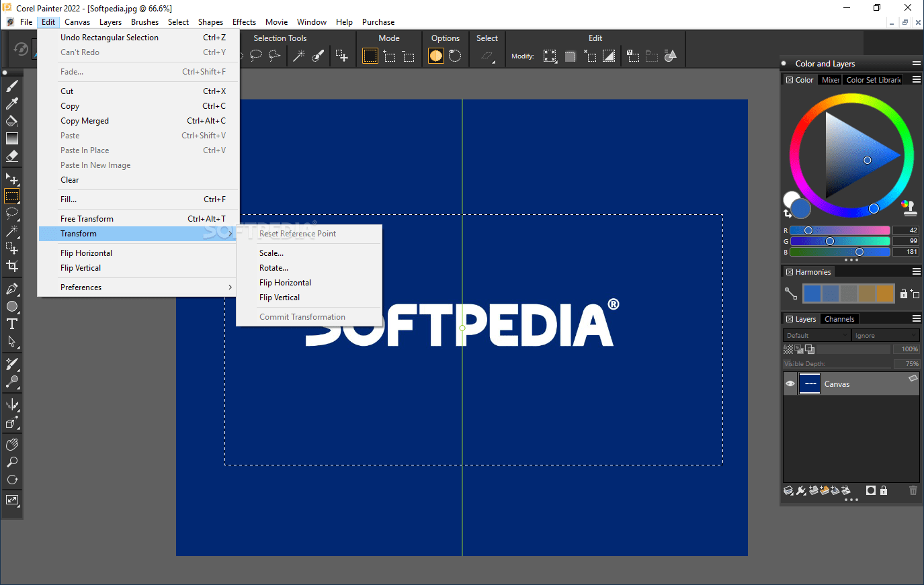Switch to the Channels tab
The image size is (924, 585).
(839, 318)
